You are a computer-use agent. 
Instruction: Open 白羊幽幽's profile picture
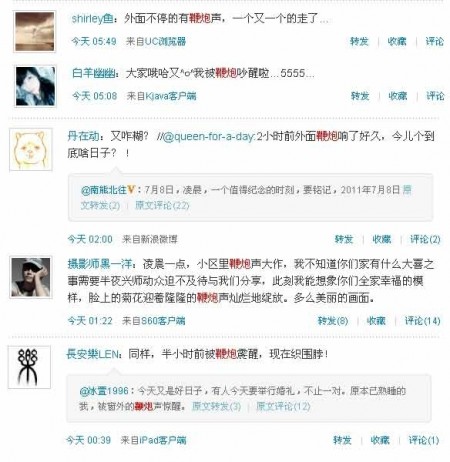35,86
